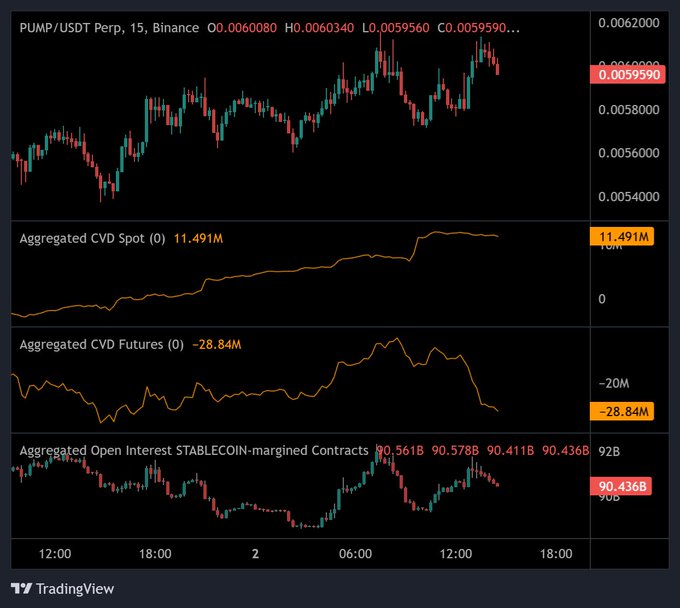The image size is (680, 608).
Task: Click the first 12:00 time label
Action: pyautogui.click(x=55, y=554)
